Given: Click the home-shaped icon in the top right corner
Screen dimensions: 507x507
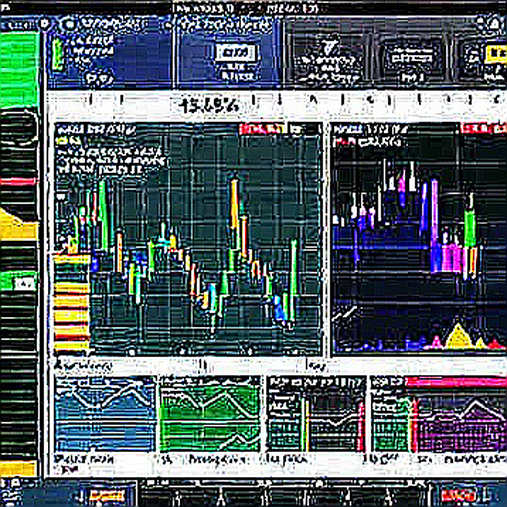Looking at the screenshot, I should [x=494, y=24].
